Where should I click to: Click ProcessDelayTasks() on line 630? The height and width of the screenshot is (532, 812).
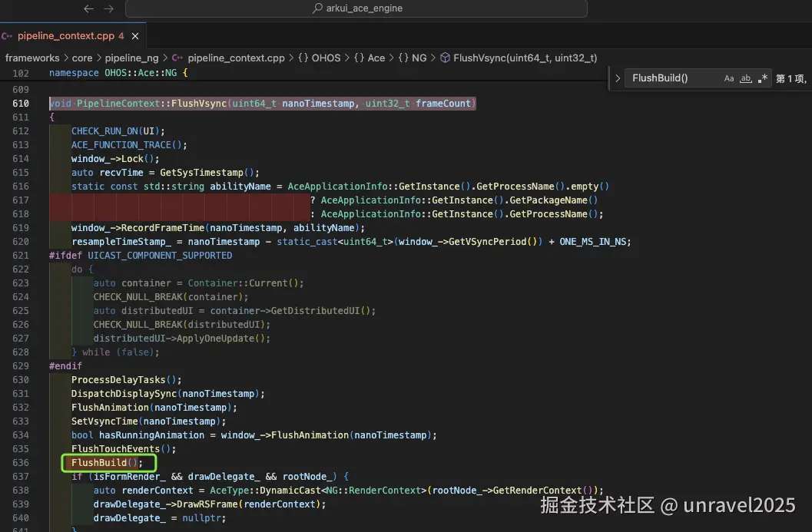pyautogui.click(x=124, y=380)
